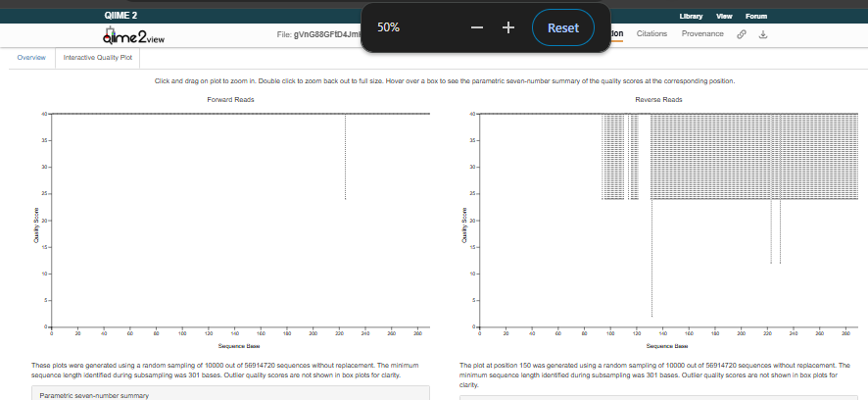
Task: Click the Forward Reads dotted box near position 225
Action: click(x=346, y=157)
